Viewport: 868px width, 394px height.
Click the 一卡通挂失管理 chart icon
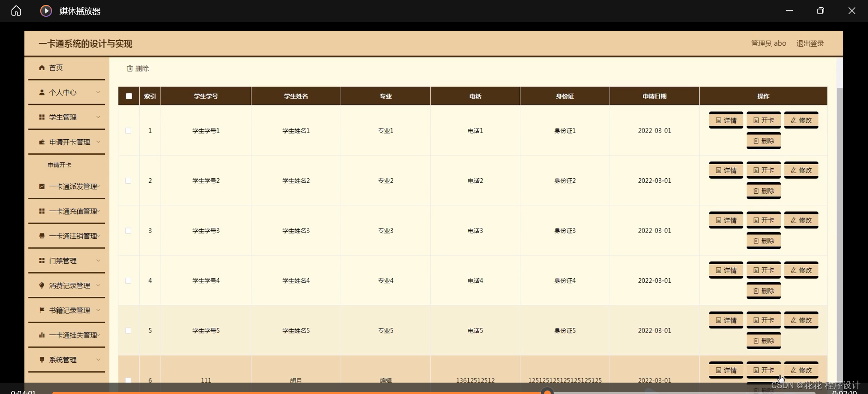[42, 335]
